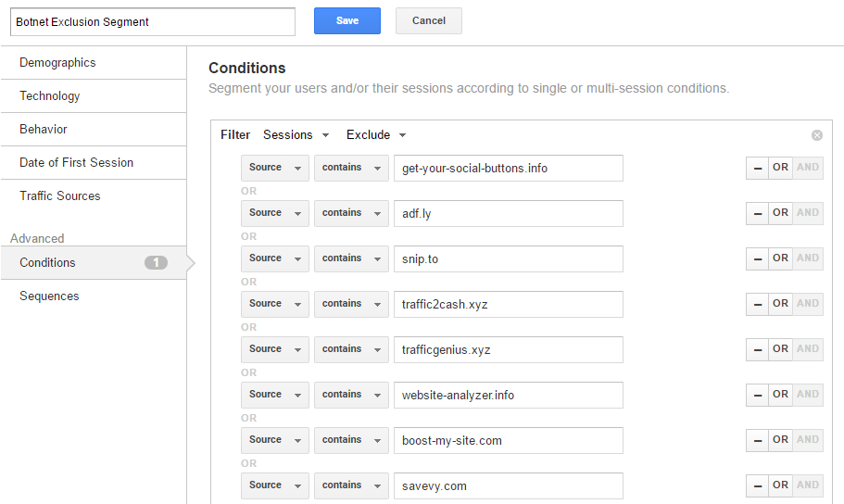
Task: Remove the filter with the X icon
Action: tap(816, 135)
